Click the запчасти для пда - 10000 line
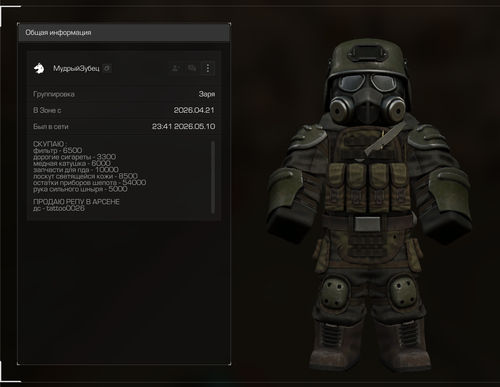 coord(76,170)
